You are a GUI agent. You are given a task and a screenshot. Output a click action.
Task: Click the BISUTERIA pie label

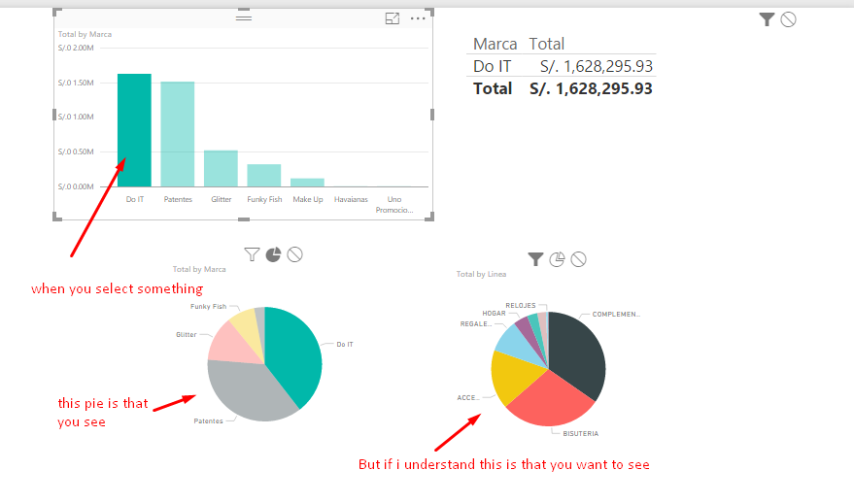pos(581,434)
